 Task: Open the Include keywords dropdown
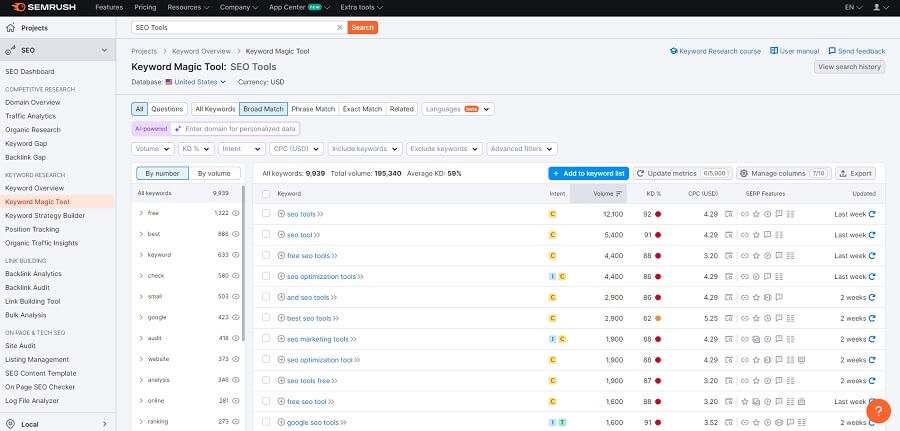click(x=365, y=149)
